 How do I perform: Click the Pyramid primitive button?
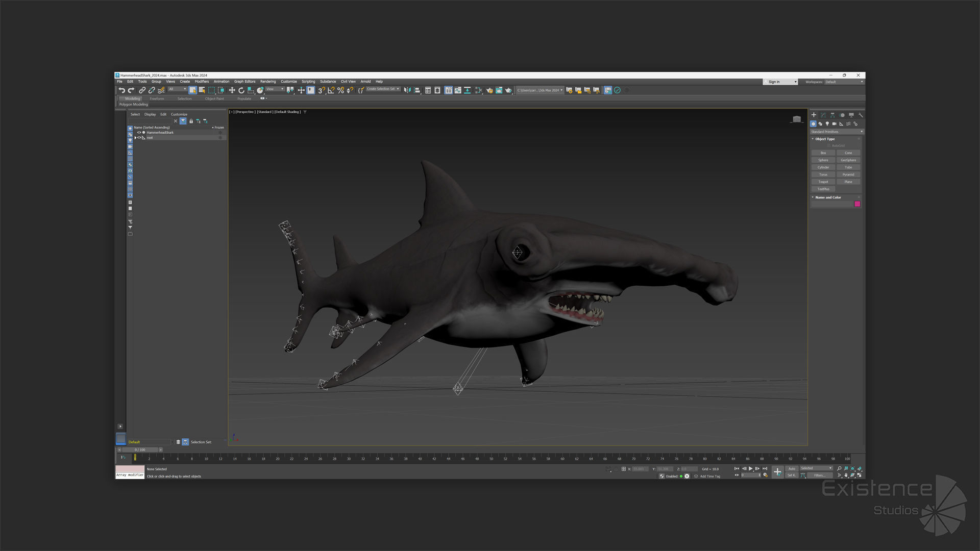[x=848, y=174]
